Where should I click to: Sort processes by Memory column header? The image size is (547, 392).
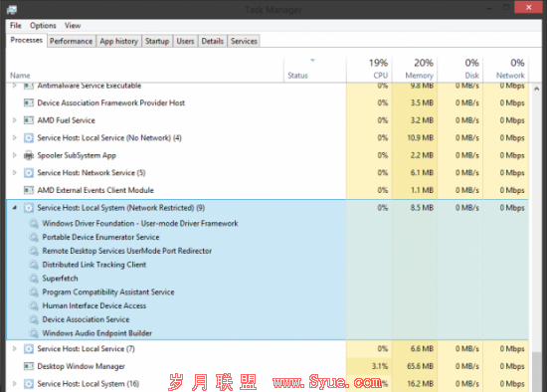(415, 70)
